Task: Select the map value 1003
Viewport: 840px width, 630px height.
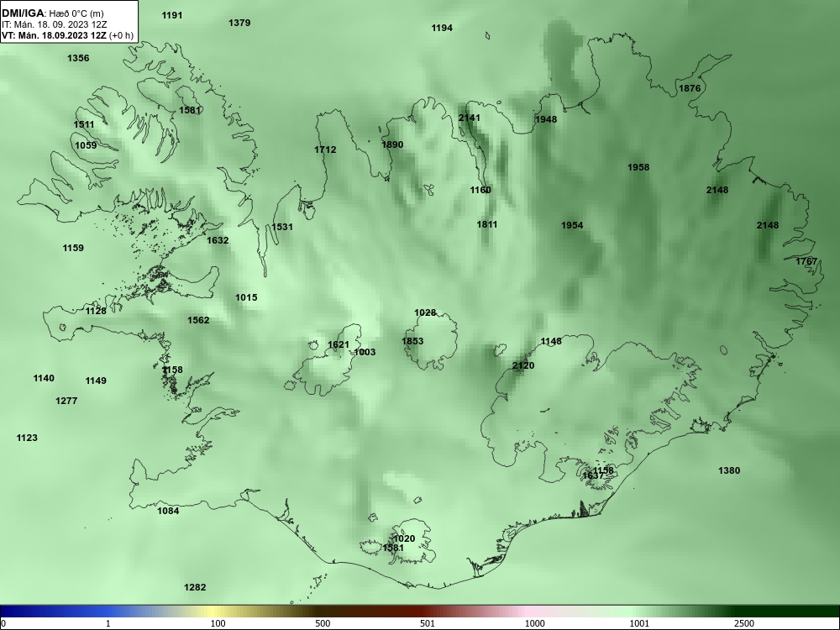Action: coord(365,353)
